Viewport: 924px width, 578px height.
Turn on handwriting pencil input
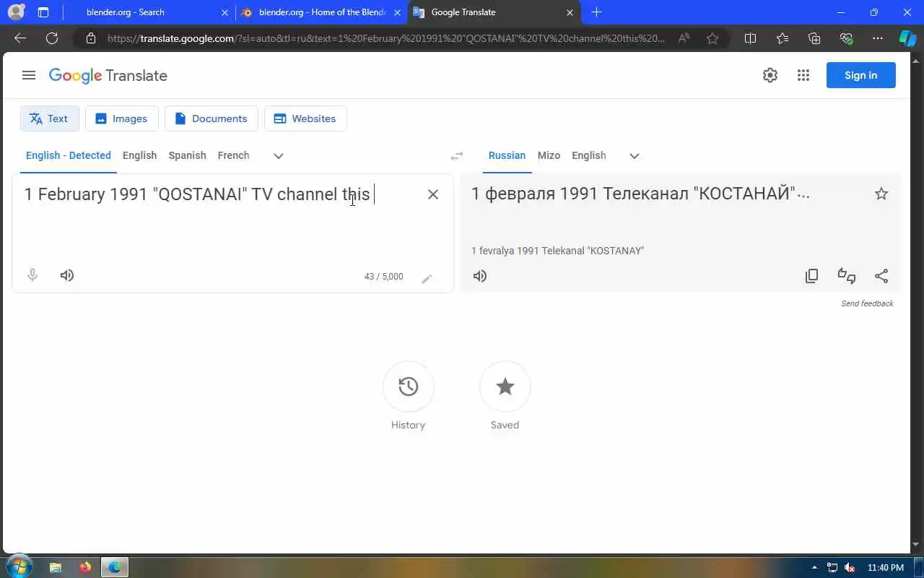click(x=427, y=279)
